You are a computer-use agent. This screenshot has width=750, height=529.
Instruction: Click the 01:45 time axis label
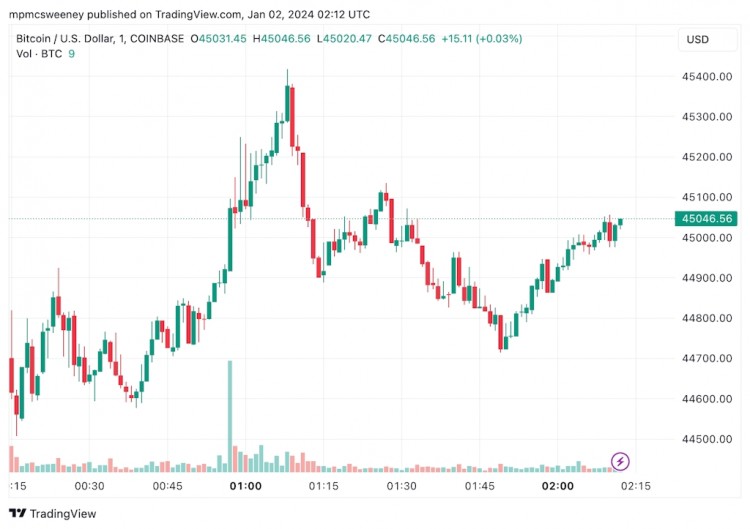(480, 486)
